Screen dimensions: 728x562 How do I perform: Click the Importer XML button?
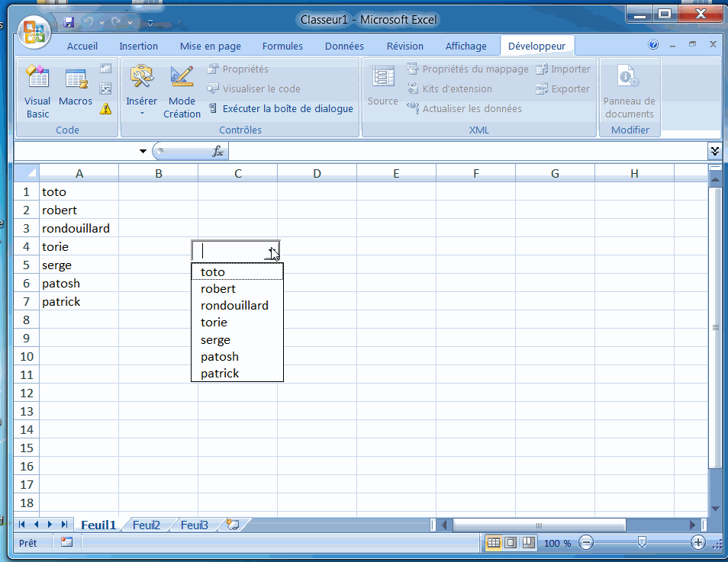coord(563,69)
